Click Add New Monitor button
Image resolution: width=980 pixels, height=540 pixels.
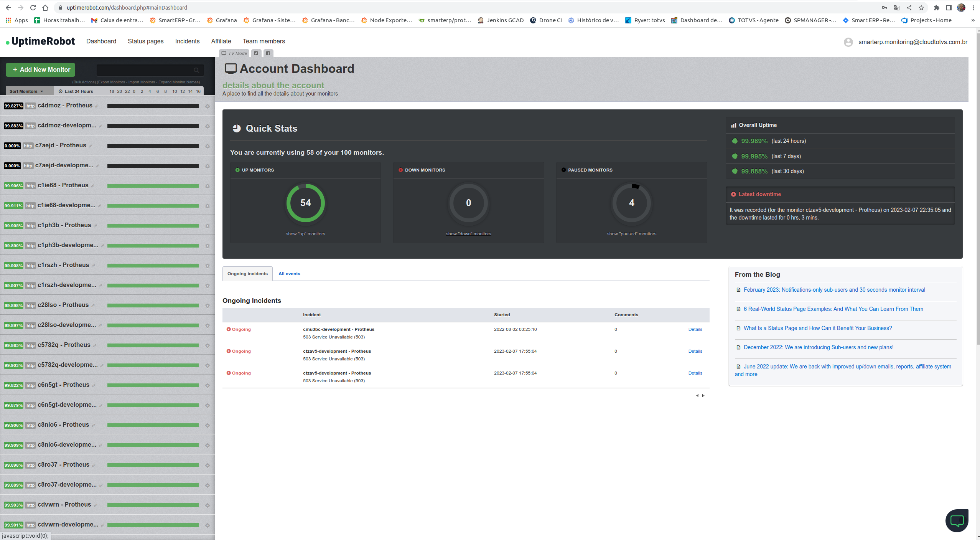coord(41,70)
